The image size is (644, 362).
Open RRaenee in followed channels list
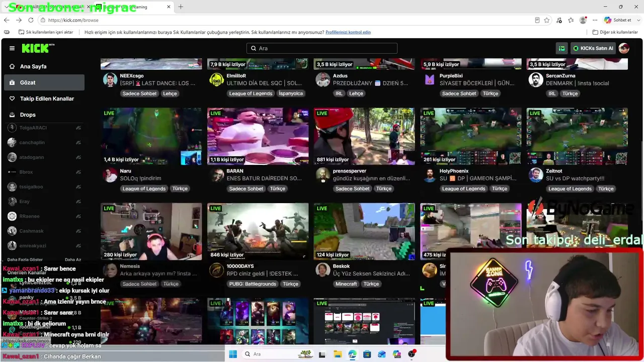44,216
